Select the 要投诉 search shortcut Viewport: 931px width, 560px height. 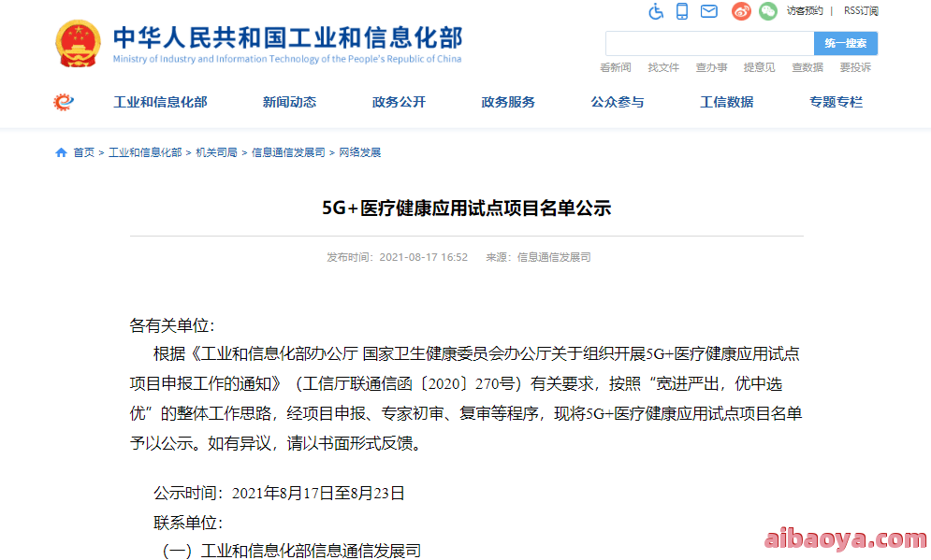coord(855,67)
